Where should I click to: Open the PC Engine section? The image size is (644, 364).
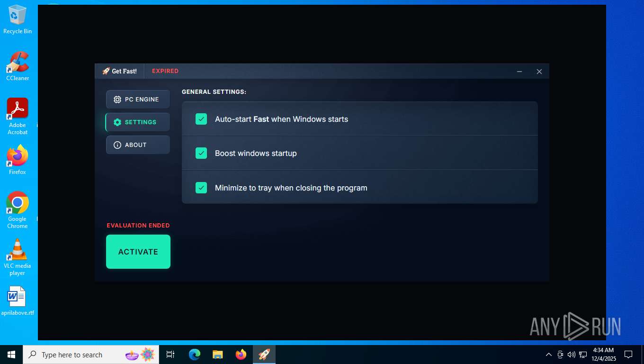click(x=138, y=100)
